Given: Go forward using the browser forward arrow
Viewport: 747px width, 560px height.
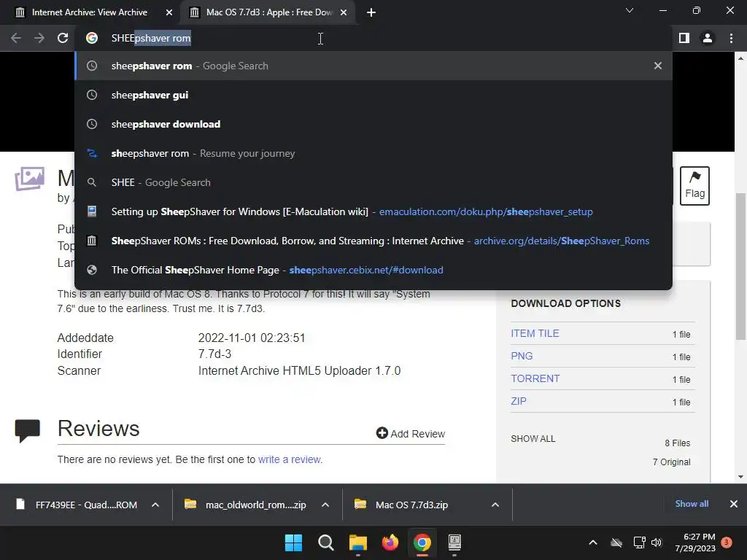Looking at the screenshot, I should click(39, 38).
